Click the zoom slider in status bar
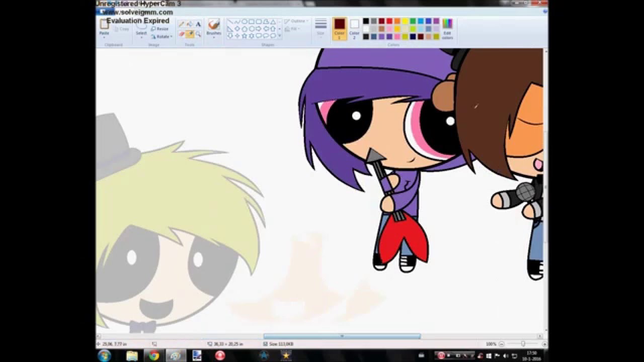 tap(523, 344)
